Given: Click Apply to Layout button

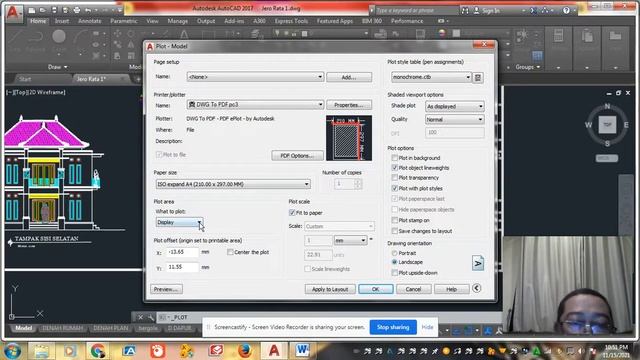Looking at the screenshot, I should [330, 289].
